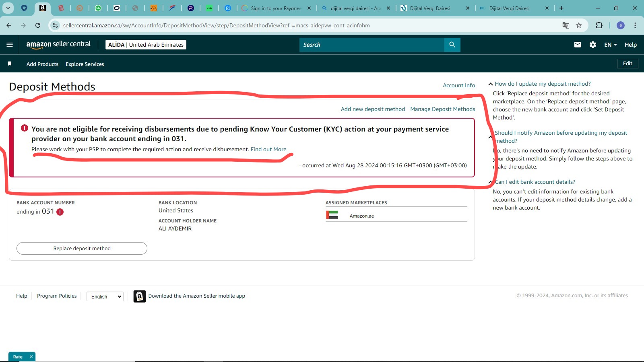This screenshot has height=362, width=644.
Task: Click the red error icon in KYC alert
Action: tap(25, 128)
